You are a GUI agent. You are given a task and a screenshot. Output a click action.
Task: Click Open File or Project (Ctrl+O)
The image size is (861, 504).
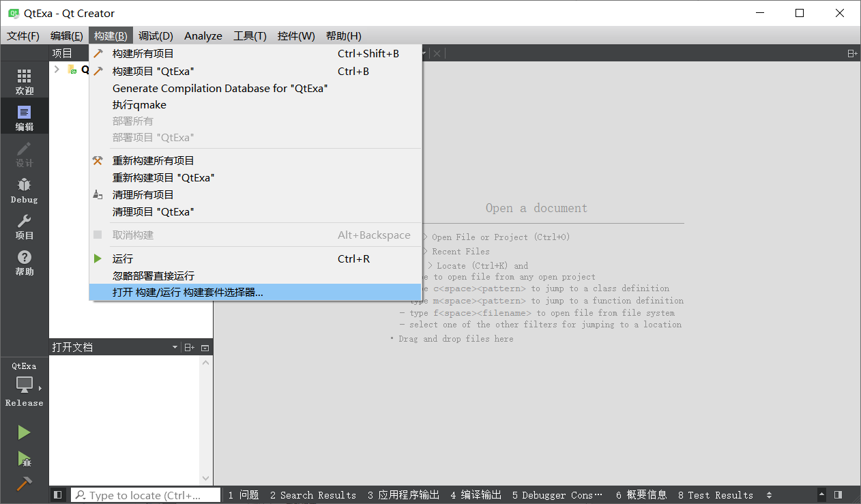tap(501, 237)
